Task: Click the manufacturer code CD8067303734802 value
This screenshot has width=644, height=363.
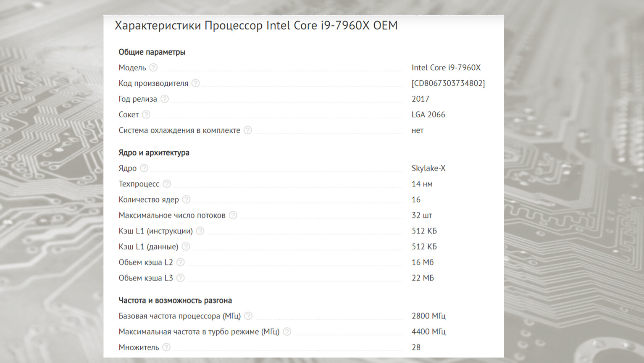Action: pyautogui.click(x=448, y=83)
